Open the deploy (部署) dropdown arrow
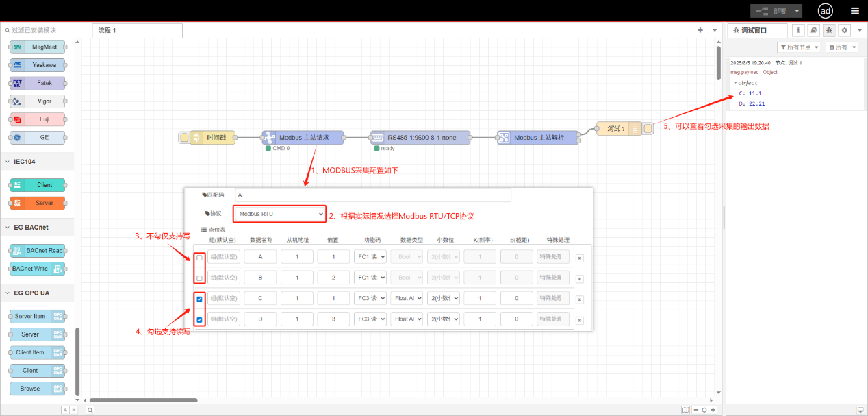 pyautogui.click(x=797, y=11)
